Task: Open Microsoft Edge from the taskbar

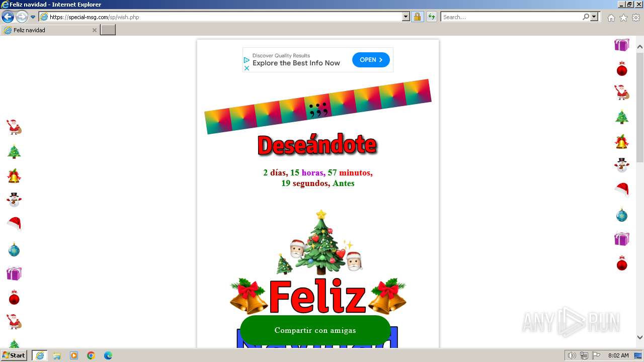Action: click(108, 355)
